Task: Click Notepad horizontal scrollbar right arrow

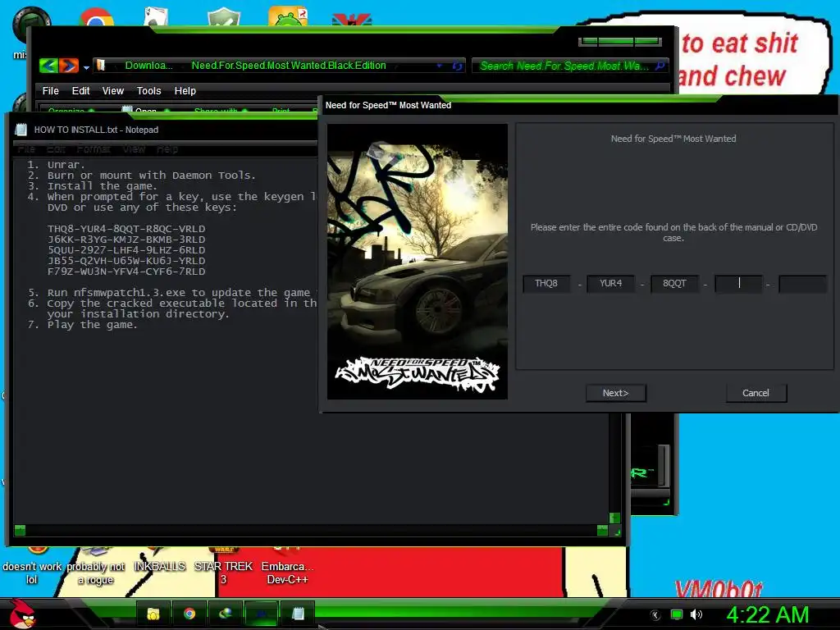Action: [602, 531]
